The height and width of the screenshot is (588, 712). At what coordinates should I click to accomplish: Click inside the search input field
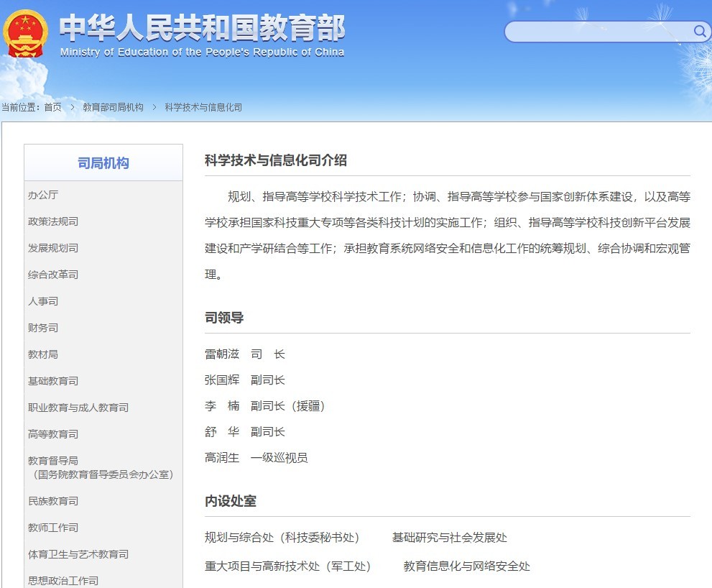click(x=596, y=32)
